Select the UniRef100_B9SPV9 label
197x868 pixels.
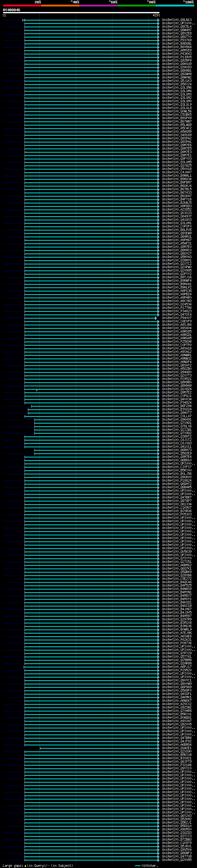point(177,118)
